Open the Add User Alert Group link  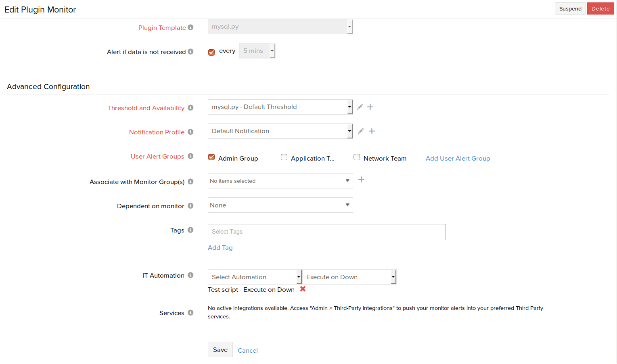[458, 159]
